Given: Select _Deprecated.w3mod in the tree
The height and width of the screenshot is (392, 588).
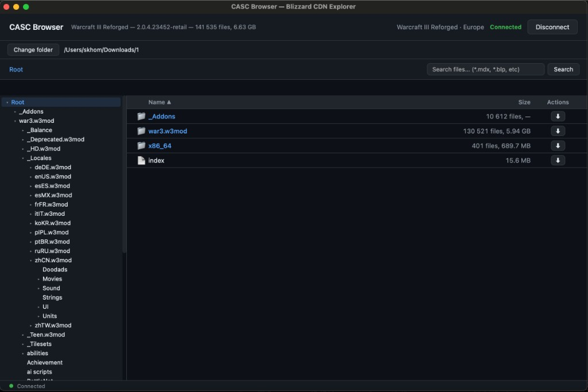Looking at the screenshot, I should (x=56, y=139).
